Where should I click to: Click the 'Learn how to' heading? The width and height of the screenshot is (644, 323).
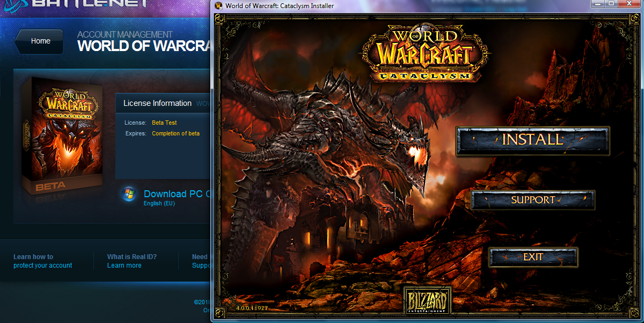33,257
